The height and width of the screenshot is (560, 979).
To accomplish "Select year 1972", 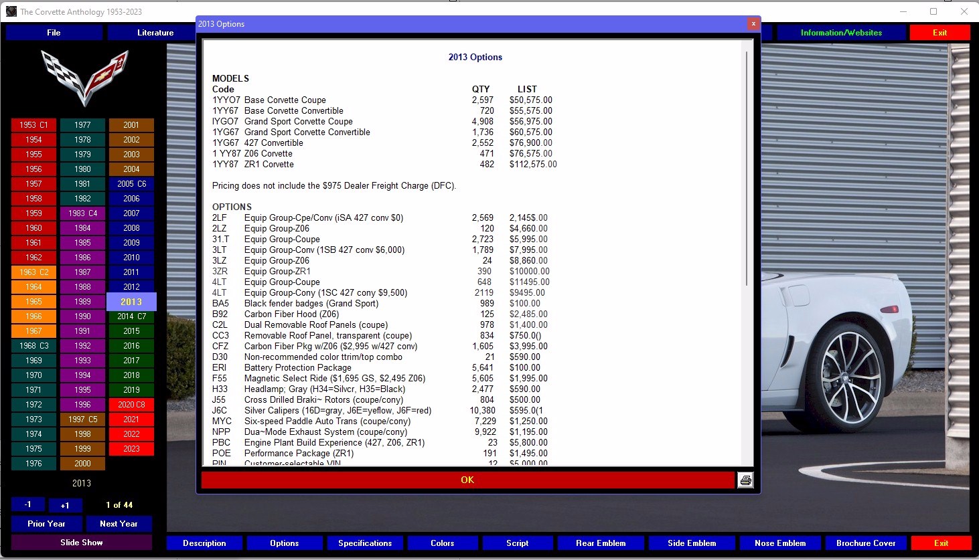I will pos(33,405).
